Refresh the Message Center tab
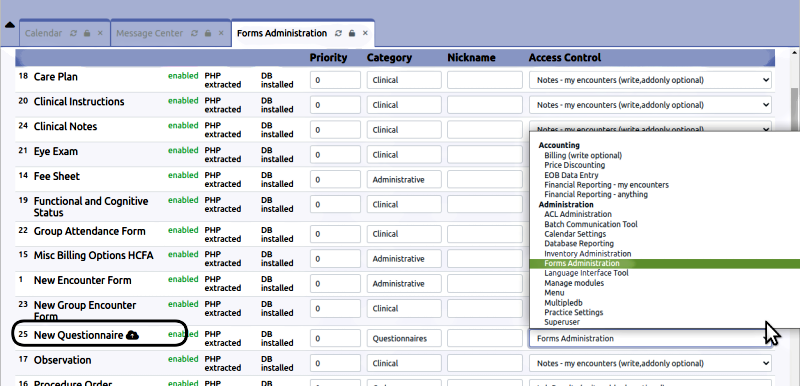Viewport: 800px width, 386px height. (194, 33)
